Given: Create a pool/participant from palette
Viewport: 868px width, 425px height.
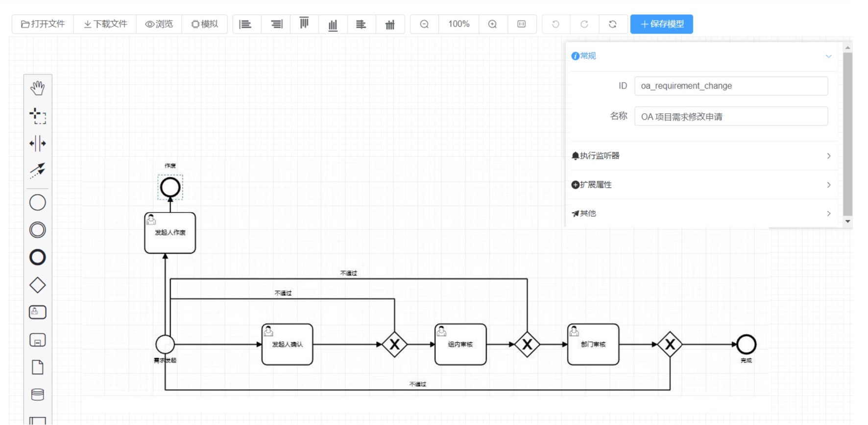Looking at the screenshot, I should pyautogui.click(x=38, y=421).
